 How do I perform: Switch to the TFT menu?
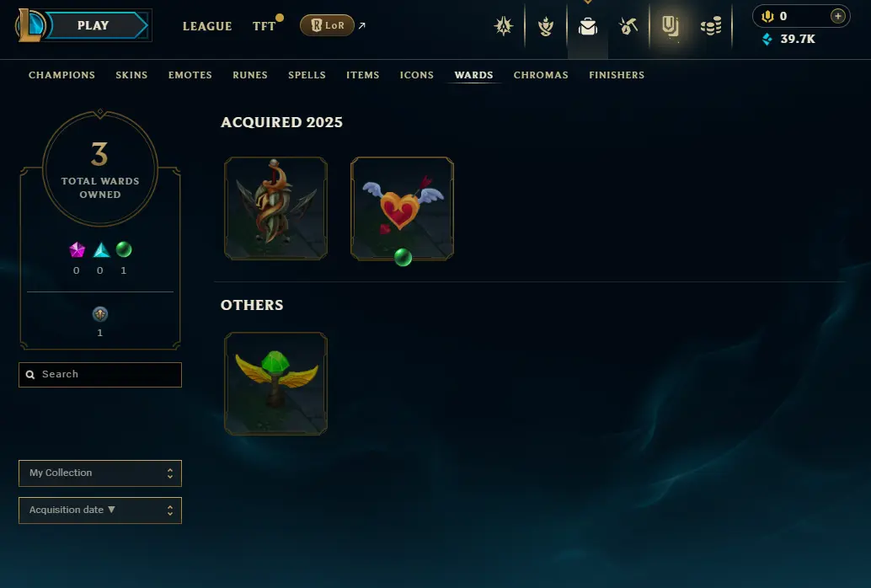click(264, 26)
